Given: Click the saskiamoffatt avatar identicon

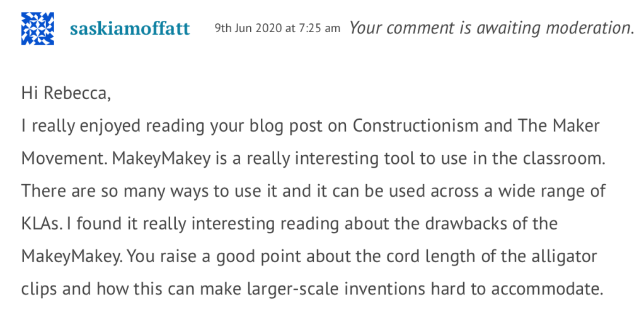Looking at the screenshot, I should click(x=38, y=28).
